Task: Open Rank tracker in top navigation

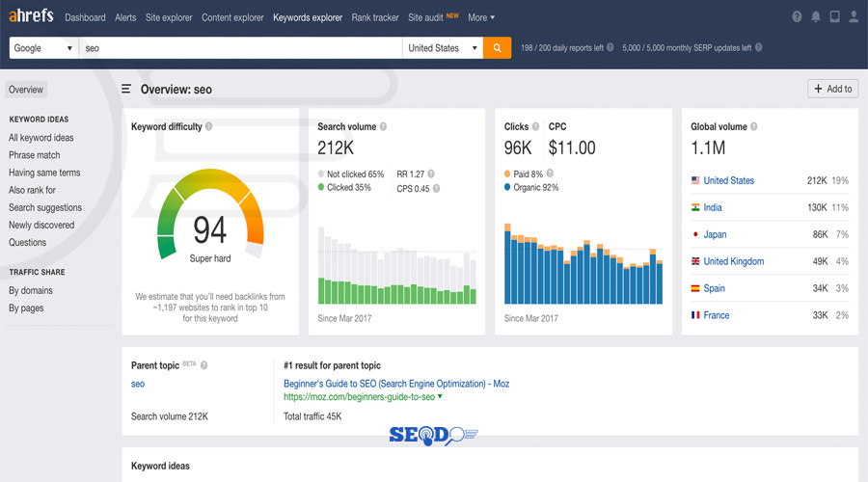Action: coord(375,17)
